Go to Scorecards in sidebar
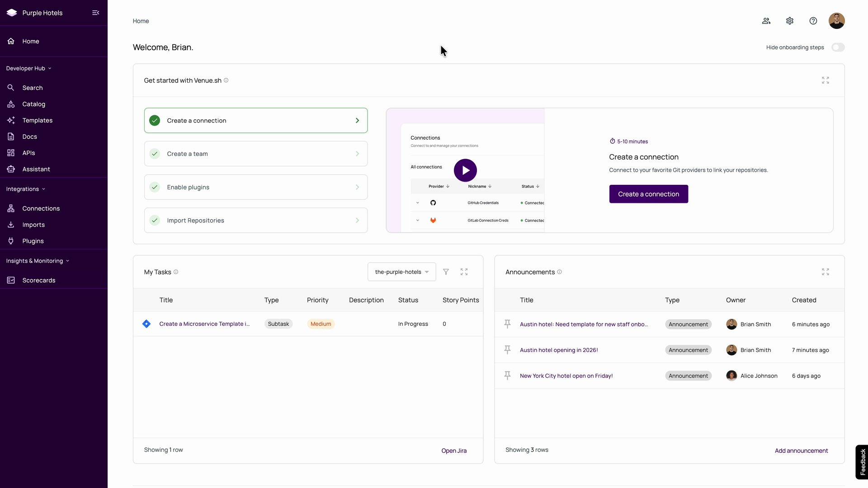Screen dimensions: 868x488 [39, 280]
